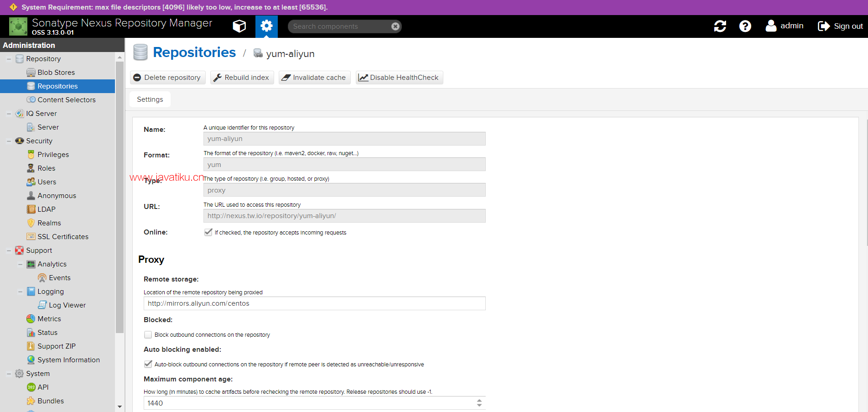Click Disable HealthCheck button

click(x=399, y=78)
